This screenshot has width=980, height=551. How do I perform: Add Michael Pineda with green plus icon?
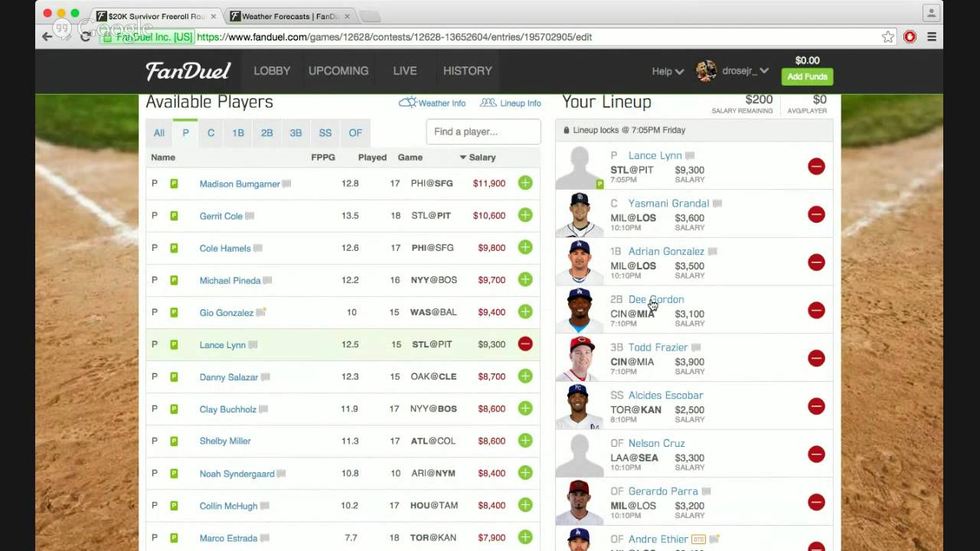(x=525, y=279)
